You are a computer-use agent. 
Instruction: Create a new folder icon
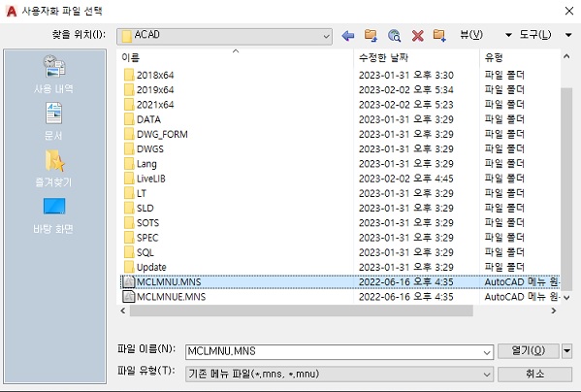(439, 36)
